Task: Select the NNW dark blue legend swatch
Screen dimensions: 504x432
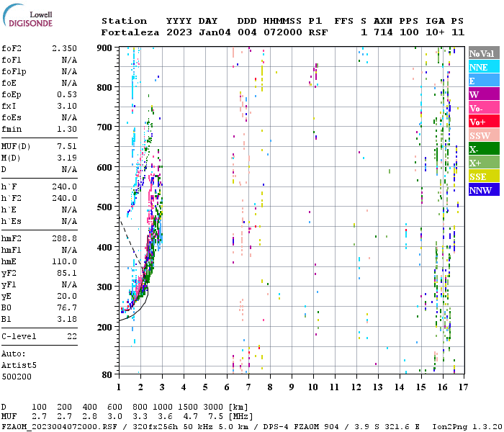Action: point(484,190)
